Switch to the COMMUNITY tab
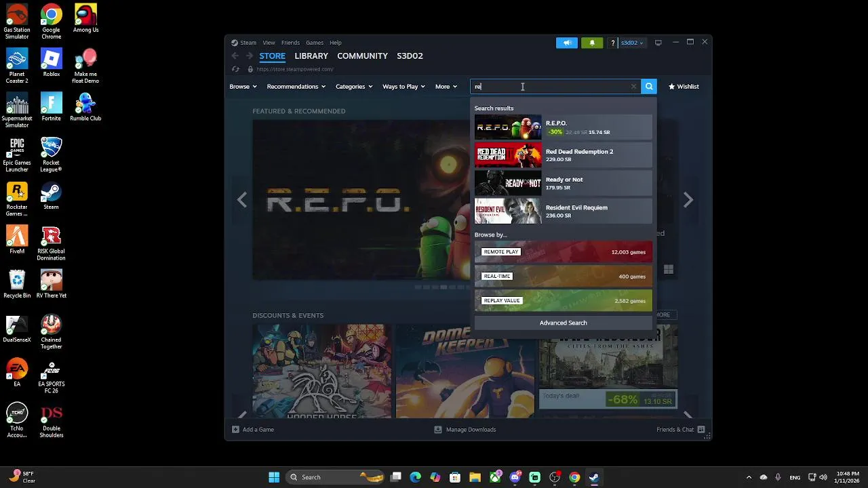 point(362,56)
